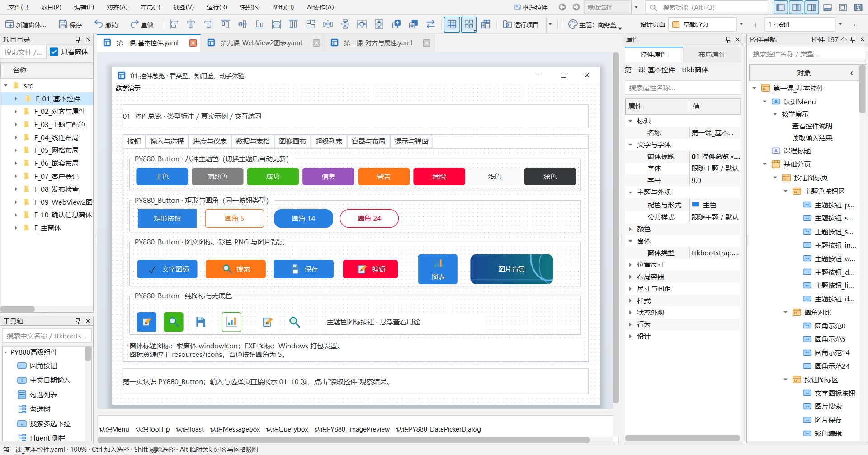The width and height of the screenshot is (868, 455).
Task: Click the send to back icon
Action: point(413,24)
